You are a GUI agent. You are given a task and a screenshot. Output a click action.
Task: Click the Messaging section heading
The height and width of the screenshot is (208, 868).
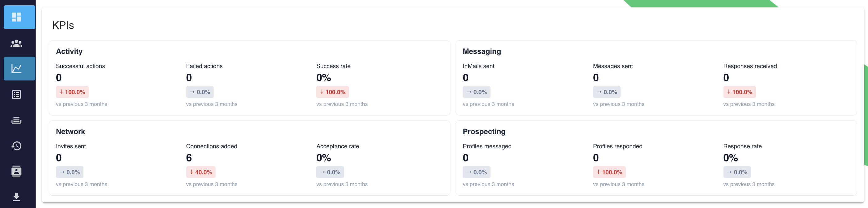click(482, 51)
